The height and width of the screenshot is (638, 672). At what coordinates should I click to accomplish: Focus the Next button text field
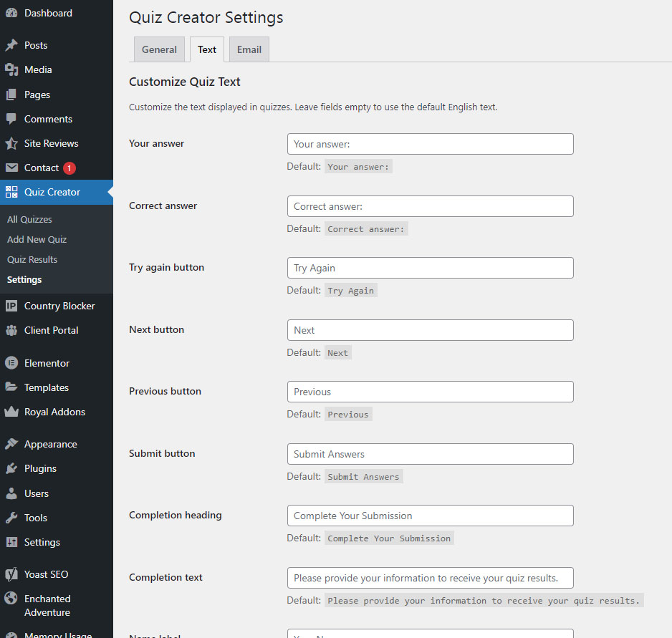tap(431, 330)
